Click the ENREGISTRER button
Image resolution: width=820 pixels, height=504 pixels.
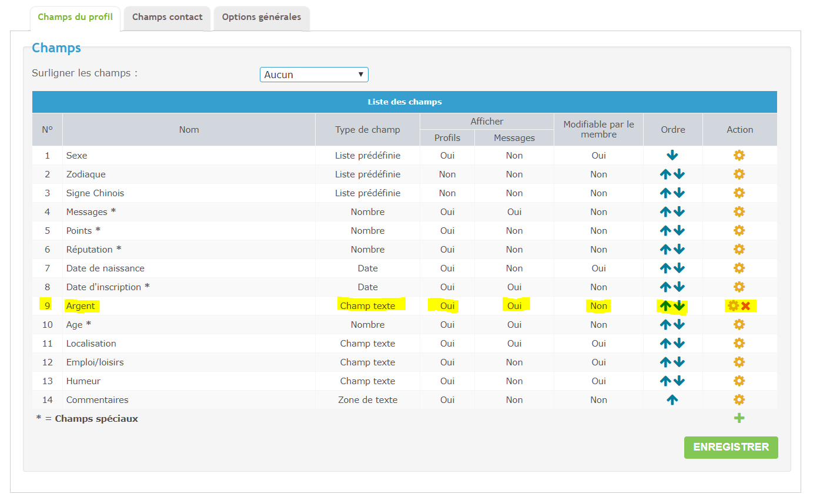[731, 447]
